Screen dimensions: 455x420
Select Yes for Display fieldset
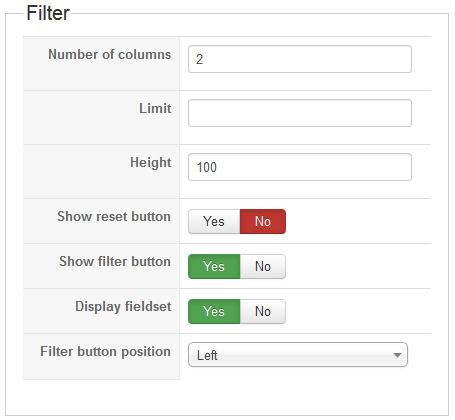click(214, 311)
